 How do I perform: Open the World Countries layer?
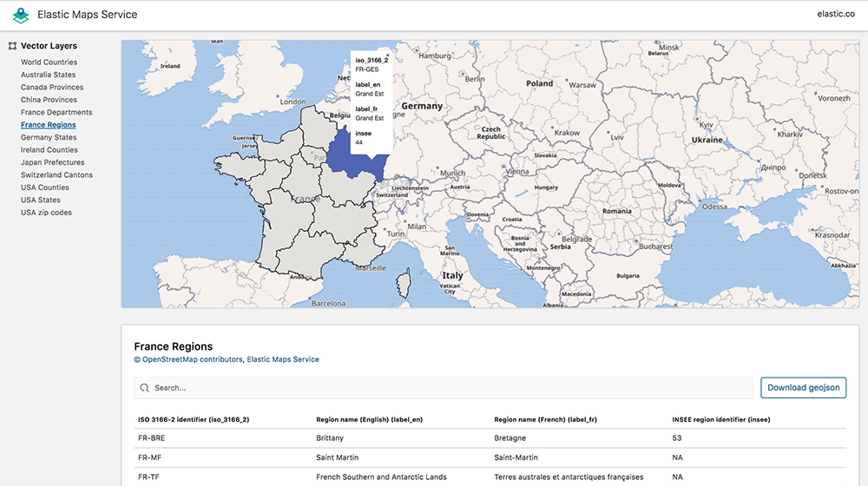point(49,62)
